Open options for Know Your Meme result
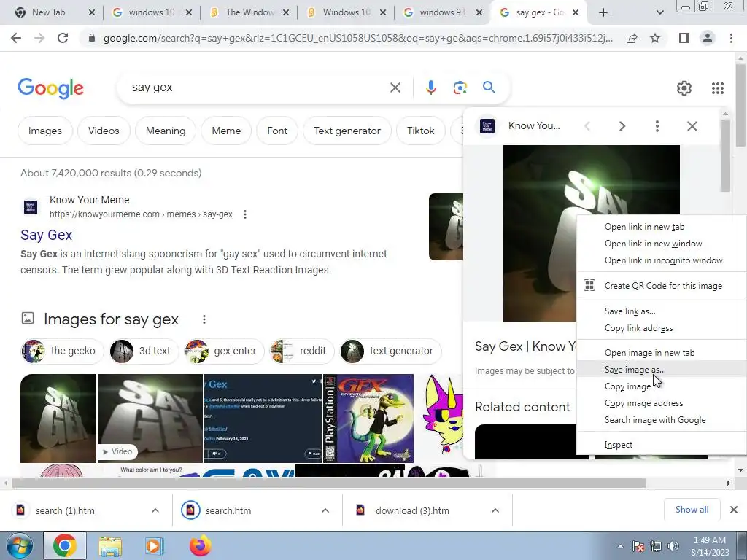The height and width of the screenshot is (560, 747). 245,214
